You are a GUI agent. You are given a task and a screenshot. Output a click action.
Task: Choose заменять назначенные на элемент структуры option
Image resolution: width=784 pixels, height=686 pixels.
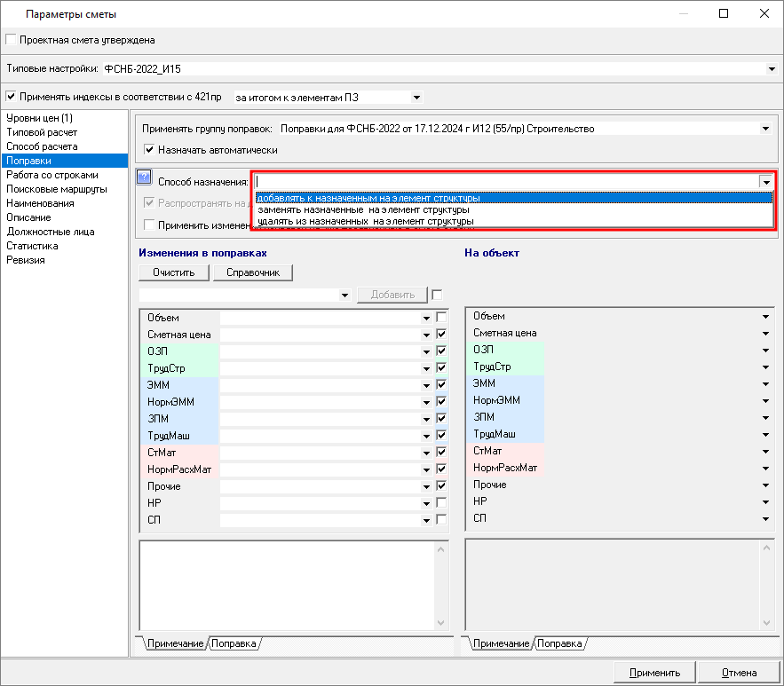tap(363, 209)
